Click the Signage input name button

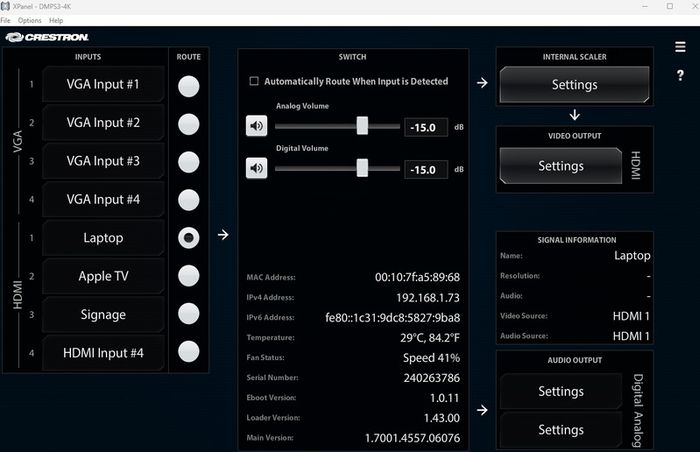coord(103,314)
